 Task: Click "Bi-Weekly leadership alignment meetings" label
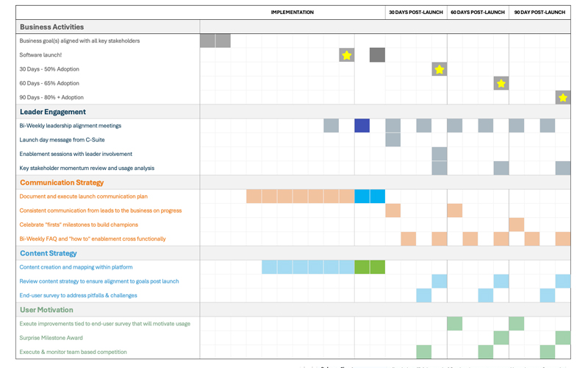pyautogui.click(x=70, y=126)
